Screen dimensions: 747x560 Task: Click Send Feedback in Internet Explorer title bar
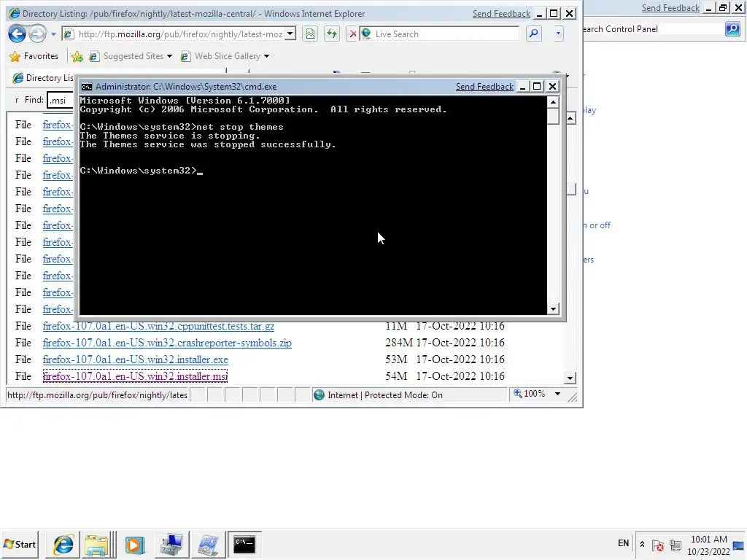coord(501,14)
